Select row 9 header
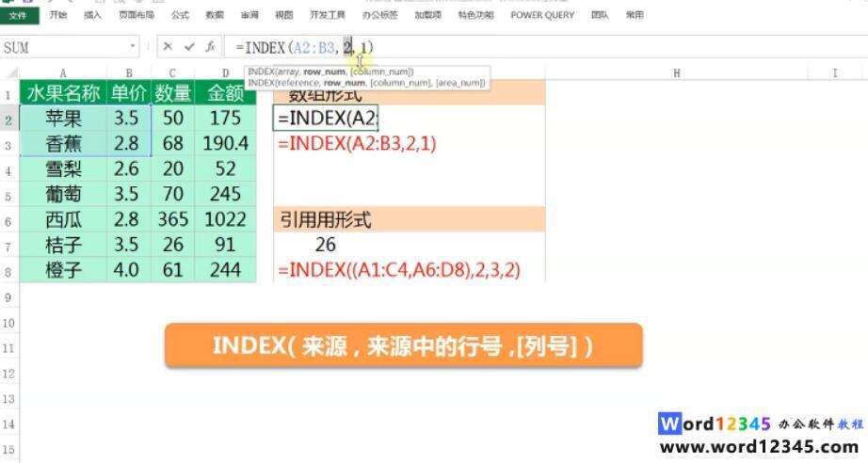 (8, 297)
